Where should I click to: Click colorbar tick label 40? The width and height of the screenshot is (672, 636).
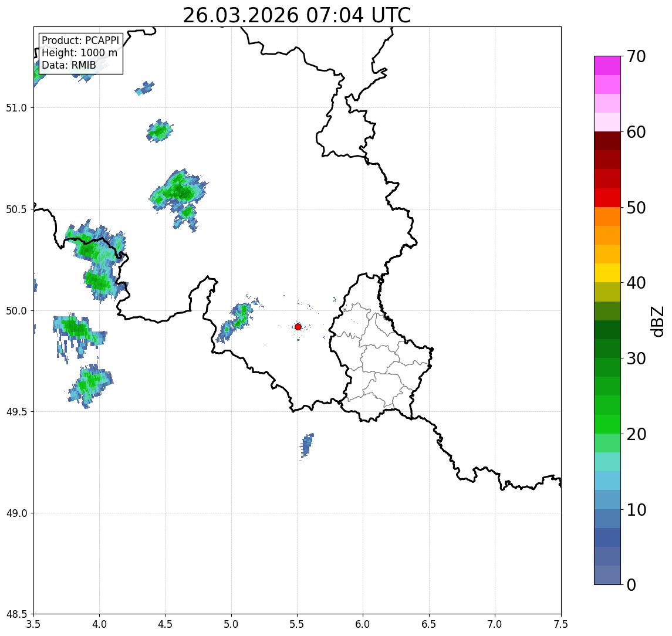click(636, 283)
